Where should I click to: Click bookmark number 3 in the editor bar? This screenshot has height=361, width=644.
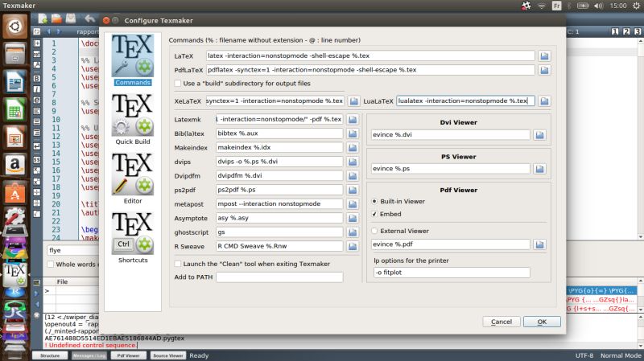coord(637,31)
